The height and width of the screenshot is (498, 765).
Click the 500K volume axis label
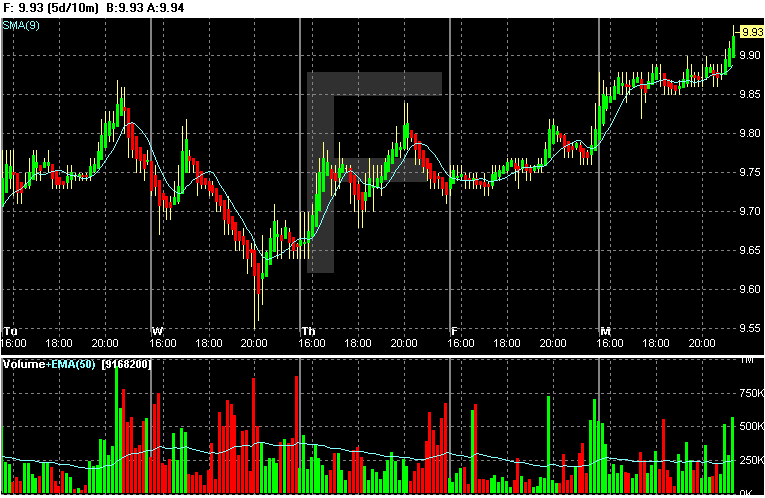coord(751,426)
